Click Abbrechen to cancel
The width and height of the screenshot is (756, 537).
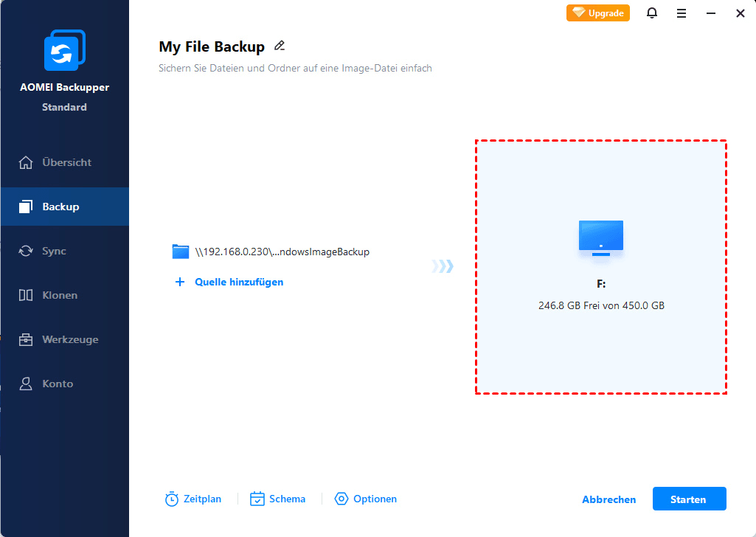(609, 499)
